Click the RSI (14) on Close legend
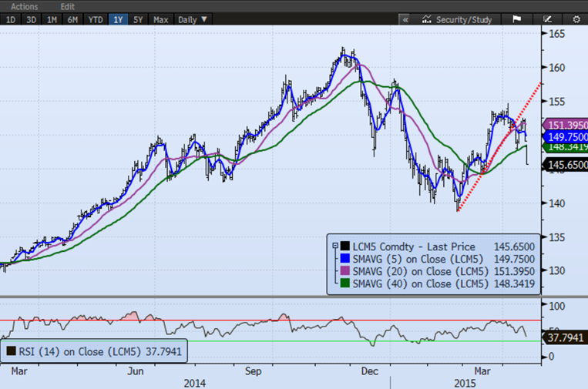This screenshot has height=389, width=588. tap(91, 353)
